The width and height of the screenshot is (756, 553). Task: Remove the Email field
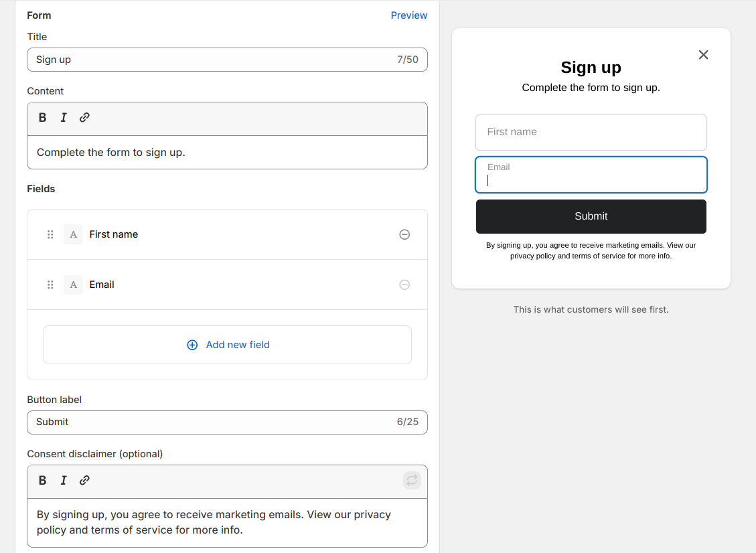pos(404,285)
